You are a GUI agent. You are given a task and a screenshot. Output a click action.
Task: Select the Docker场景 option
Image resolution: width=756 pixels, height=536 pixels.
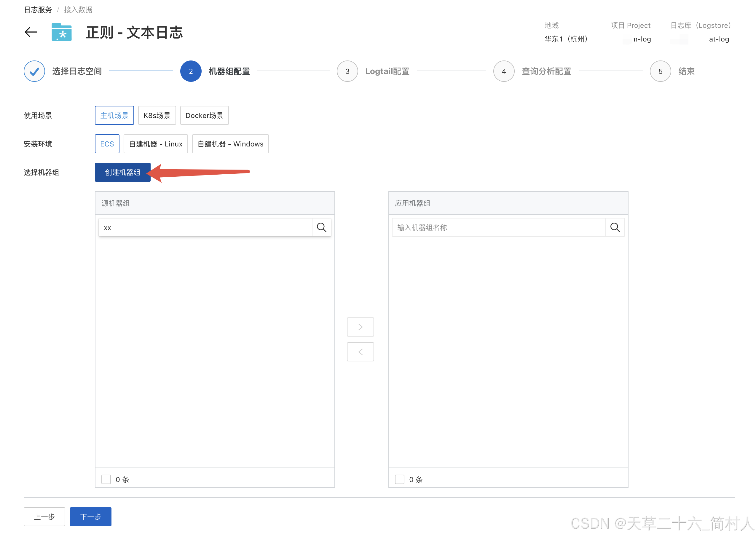point(204,116)
